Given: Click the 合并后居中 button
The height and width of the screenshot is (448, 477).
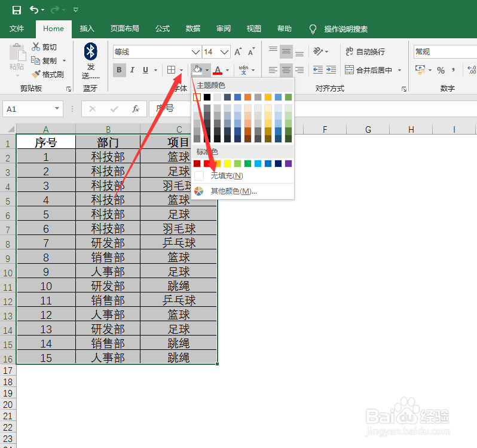Looking at the screenshot, I should point(368,71).
